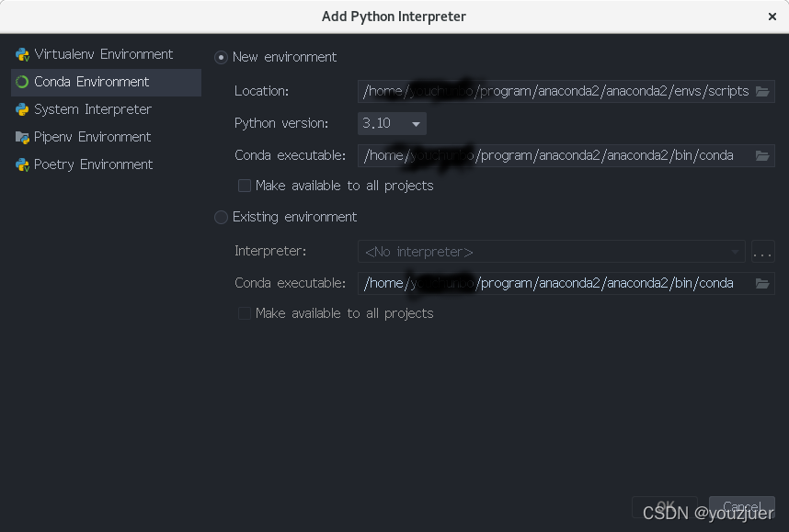789x532 pixels.
Task: Click the Virtualenv Environment Python icon
Action: (20, 54)
